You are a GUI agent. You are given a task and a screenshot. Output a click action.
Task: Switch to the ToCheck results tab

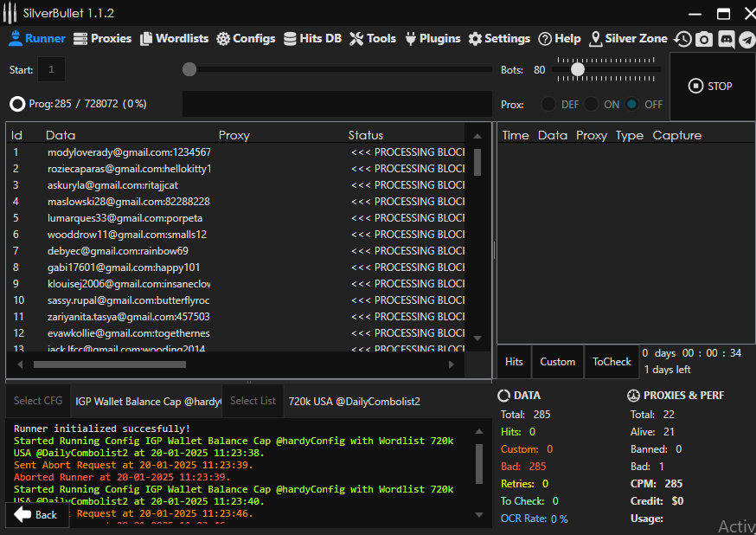pos(612,362)
